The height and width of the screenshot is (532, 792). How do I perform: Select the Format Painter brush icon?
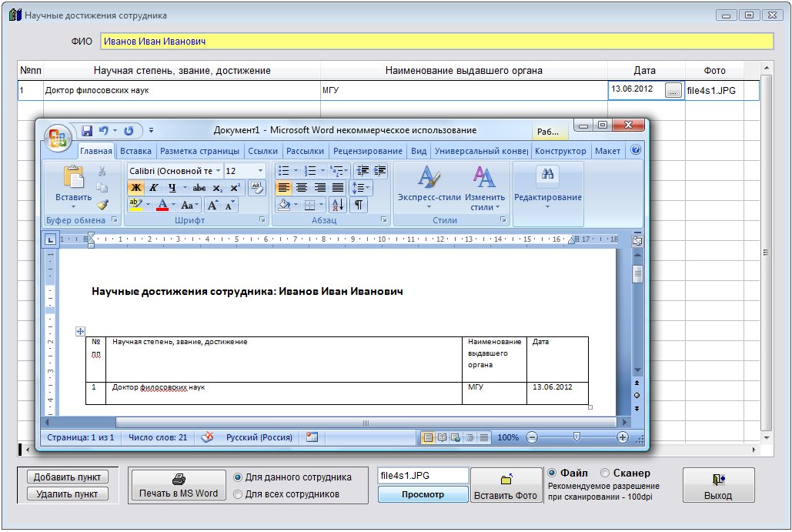coord(102,205)
